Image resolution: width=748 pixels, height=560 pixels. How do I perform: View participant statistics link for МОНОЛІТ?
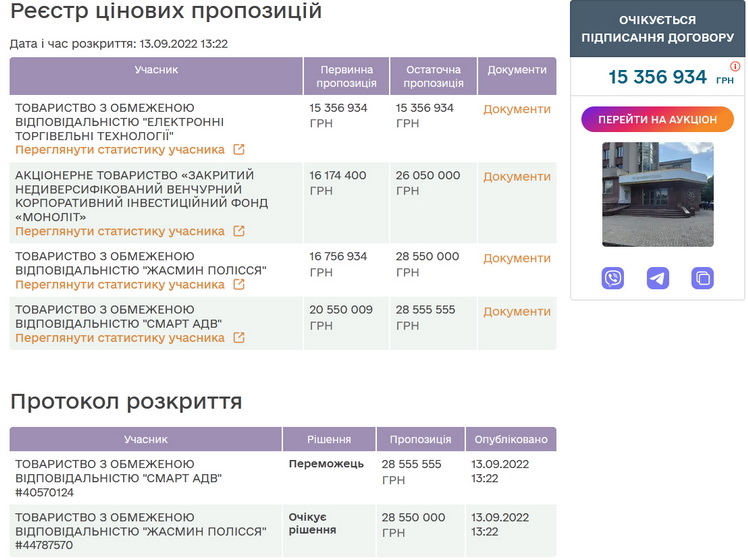(120, 231)
